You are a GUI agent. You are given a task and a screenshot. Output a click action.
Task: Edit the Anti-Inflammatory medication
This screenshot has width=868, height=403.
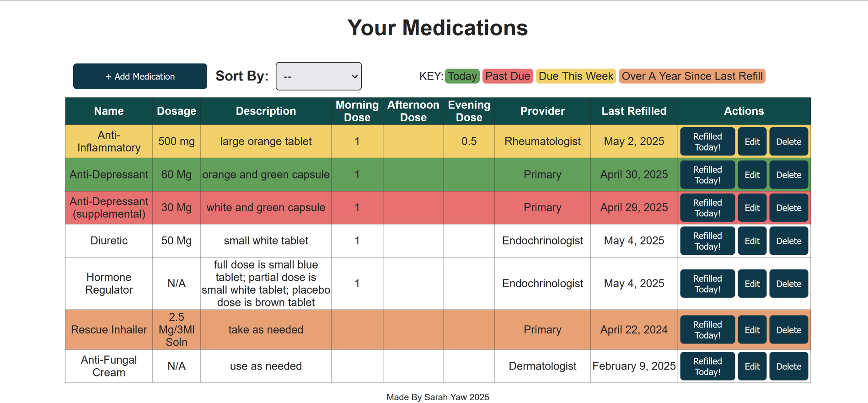pos(752,142)
